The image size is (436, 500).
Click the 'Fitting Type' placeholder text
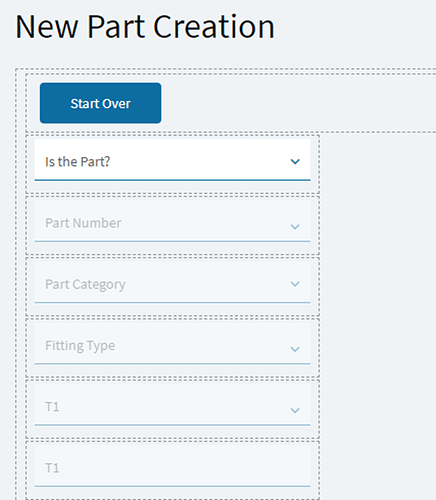point(80,346)
